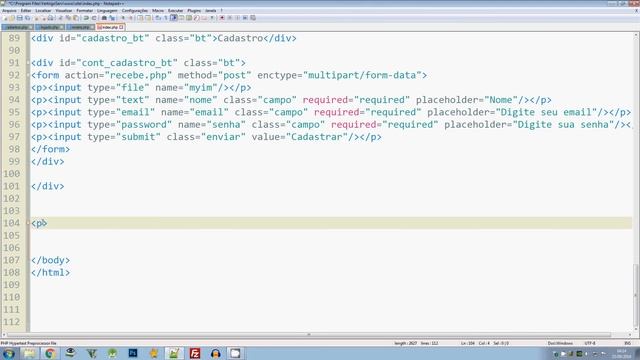640x360 pixels.
Task: Select the index.php tab
Action: (x=110, y=27)
